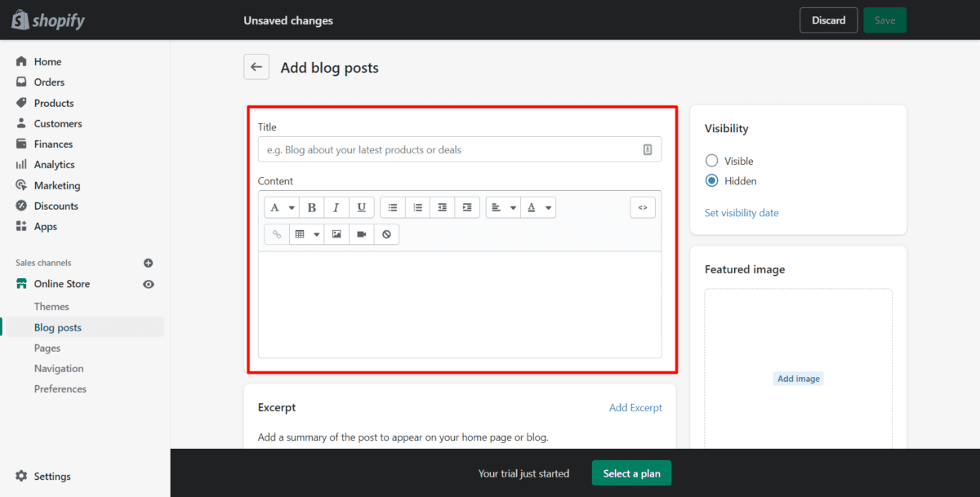Open Themes under Online Store
Viewport: 980px width, 497px height.
click(51, 306)
